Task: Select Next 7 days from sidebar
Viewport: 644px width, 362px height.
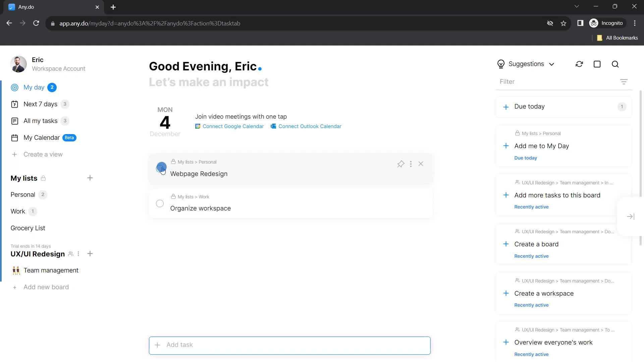Action: (41, 104)
